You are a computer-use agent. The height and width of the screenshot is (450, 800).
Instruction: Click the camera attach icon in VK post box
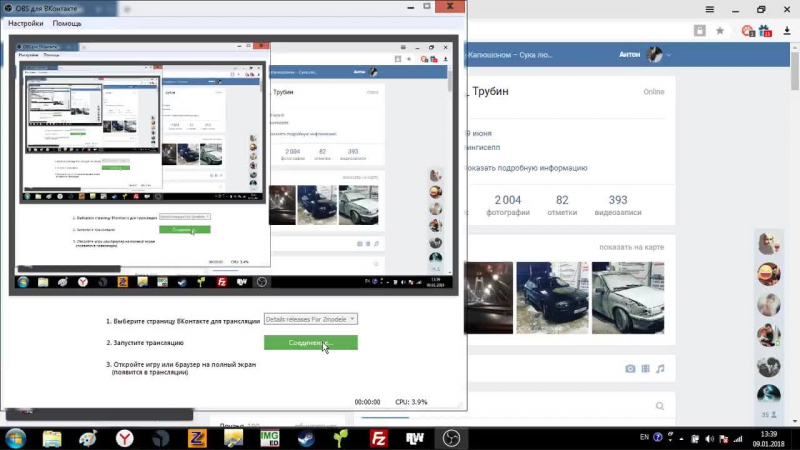click(x=630, y=368)
